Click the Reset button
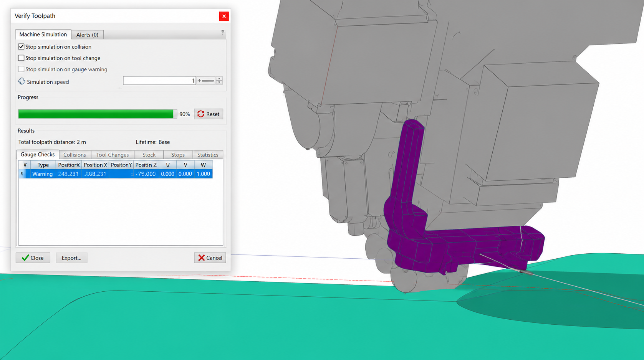 pyautogui.click(x=209, y=114)
